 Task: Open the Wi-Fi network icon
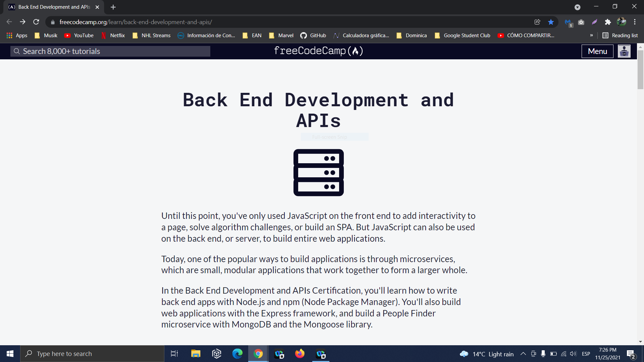pos(563,354)
